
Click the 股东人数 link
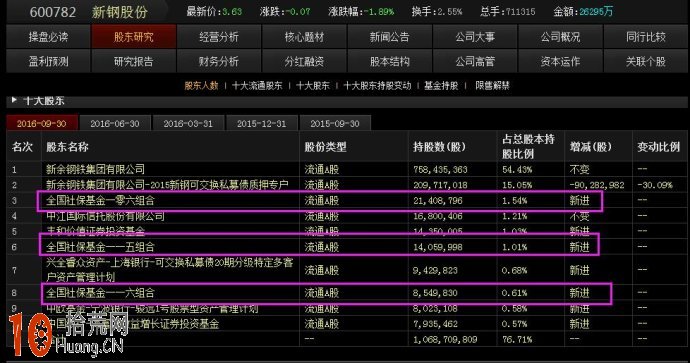point(201,85)
